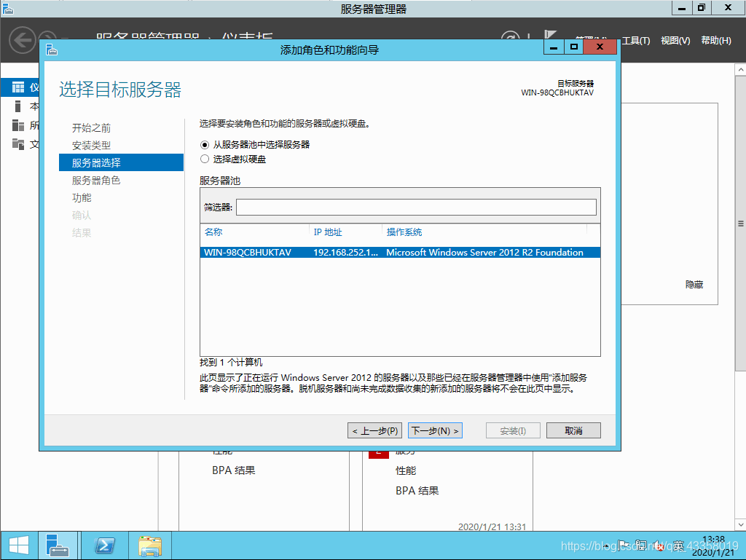Click right tile 性能 entry in Server Manager

coord(406,470)
